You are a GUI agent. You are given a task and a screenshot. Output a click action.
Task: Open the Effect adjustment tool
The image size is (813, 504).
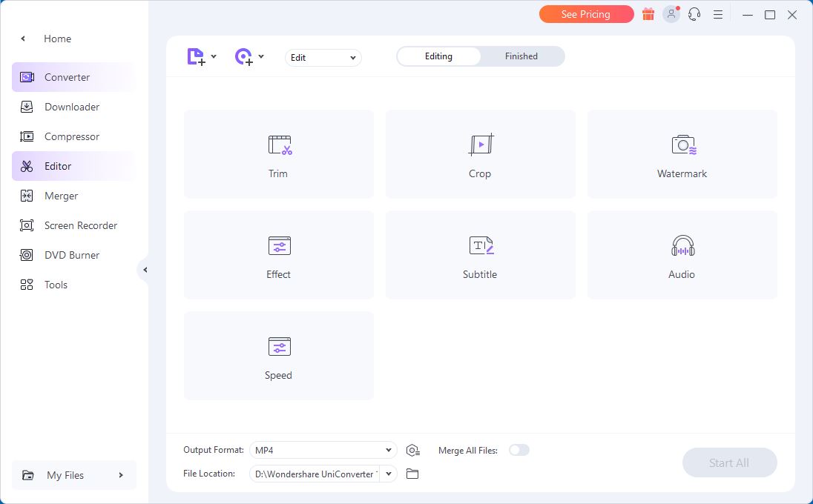click(278, 255)
